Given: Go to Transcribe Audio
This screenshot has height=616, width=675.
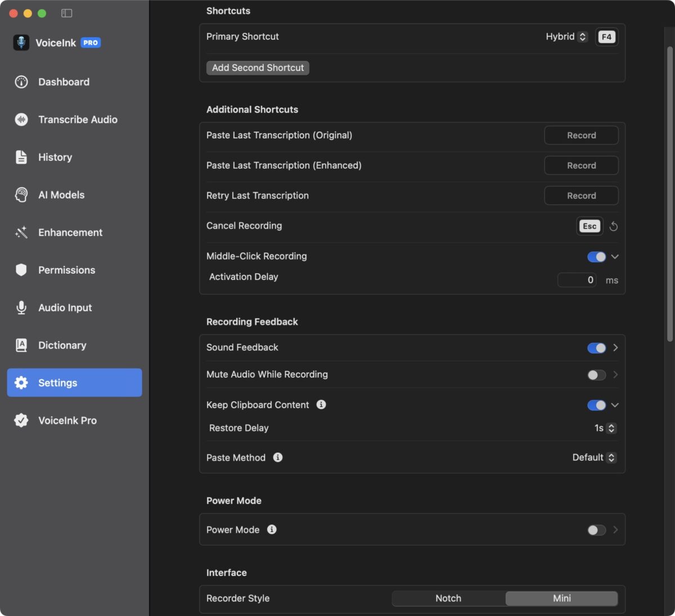Looking at the screenshot, I should click(74, 120).
